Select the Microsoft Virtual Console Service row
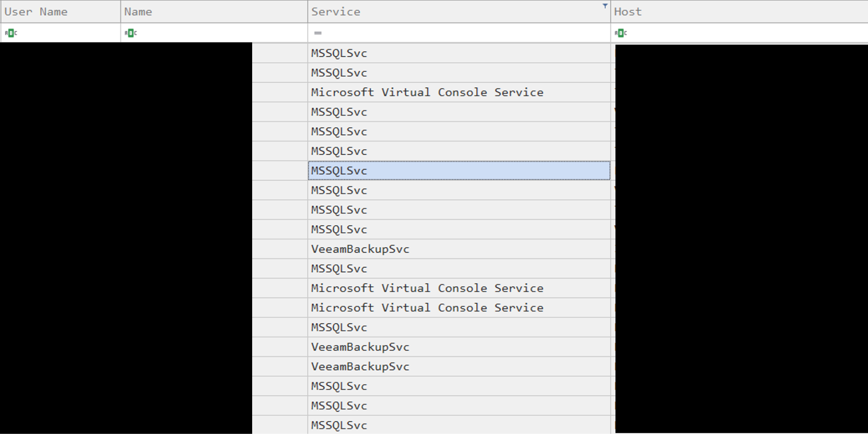This screenshot has height=434, width=868. pos(427,92)
